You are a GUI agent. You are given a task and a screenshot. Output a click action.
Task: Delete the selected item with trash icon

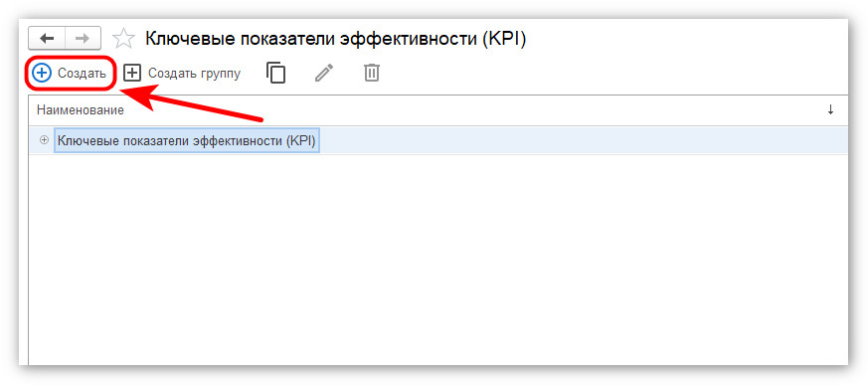372,73
